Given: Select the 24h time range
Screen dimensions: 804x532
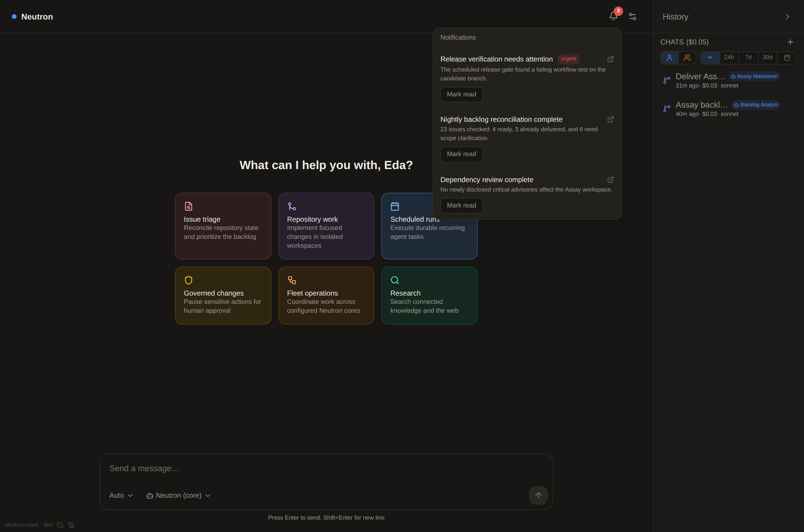Looking at the screenshot, I should [x=729, y=58].
